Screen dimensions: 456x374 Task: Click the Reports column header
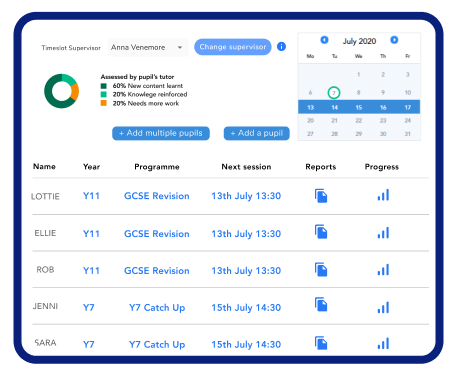[x=321, y=167]
